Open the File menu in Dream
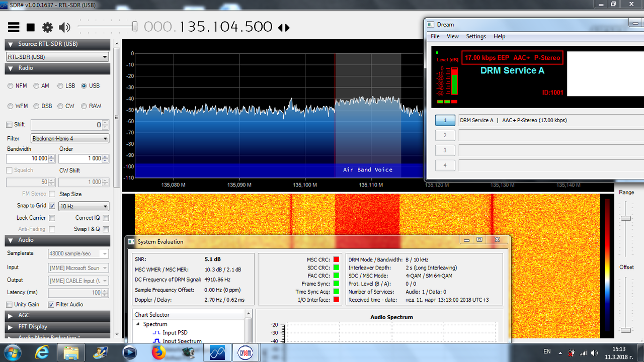Image resolution: width=644 pixels, height=362 pixels. (435, 36)
